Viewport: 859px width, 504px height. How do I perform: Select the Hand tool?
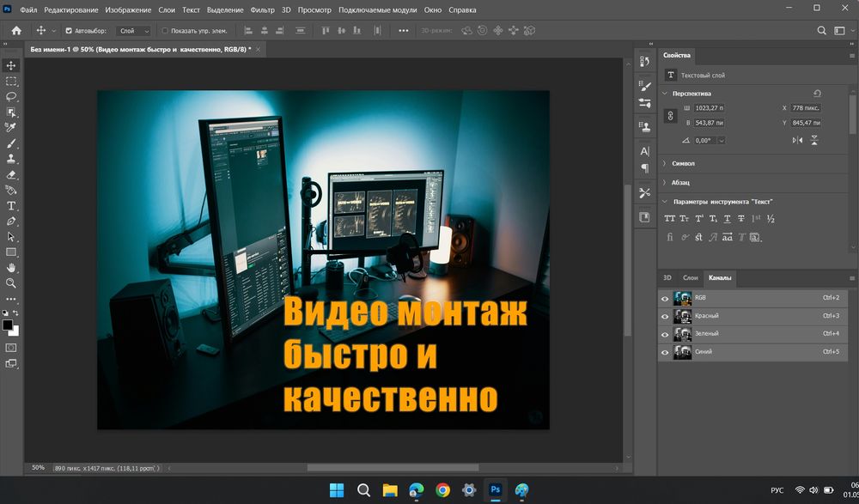[x=11, y=268]
